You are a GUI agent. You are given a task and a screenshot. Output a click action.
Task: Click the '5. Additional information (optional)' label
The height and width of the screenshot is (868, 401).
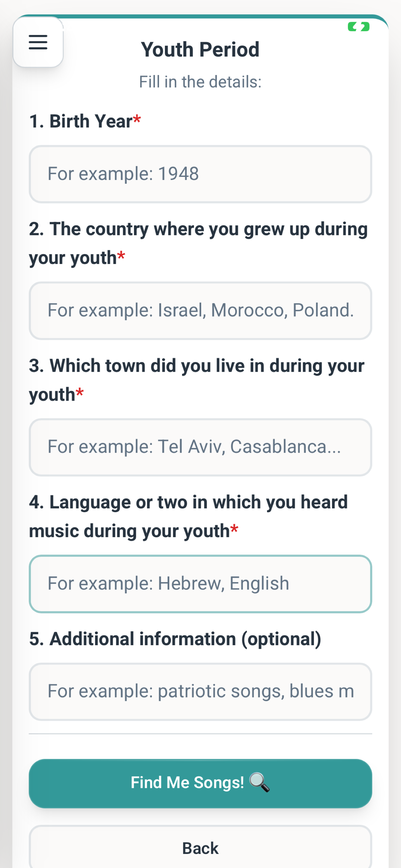(x=175, y=639)
